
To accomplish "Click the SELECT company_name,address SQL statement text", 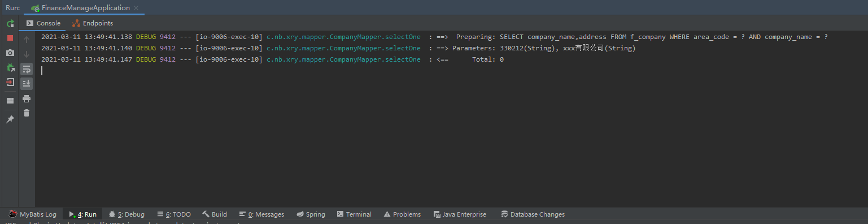I will [664, 37].
